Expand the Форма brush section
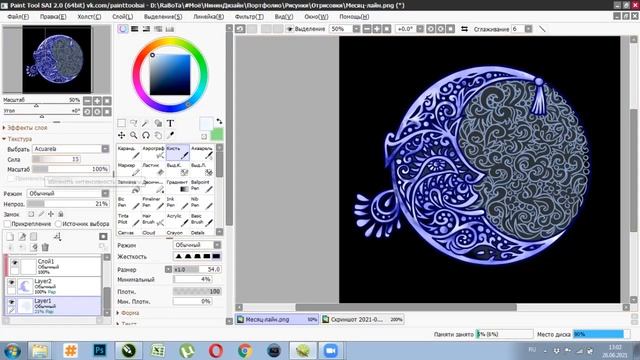Image resolution: width=640 pixels, height=360 pixels. coord(128,313)
